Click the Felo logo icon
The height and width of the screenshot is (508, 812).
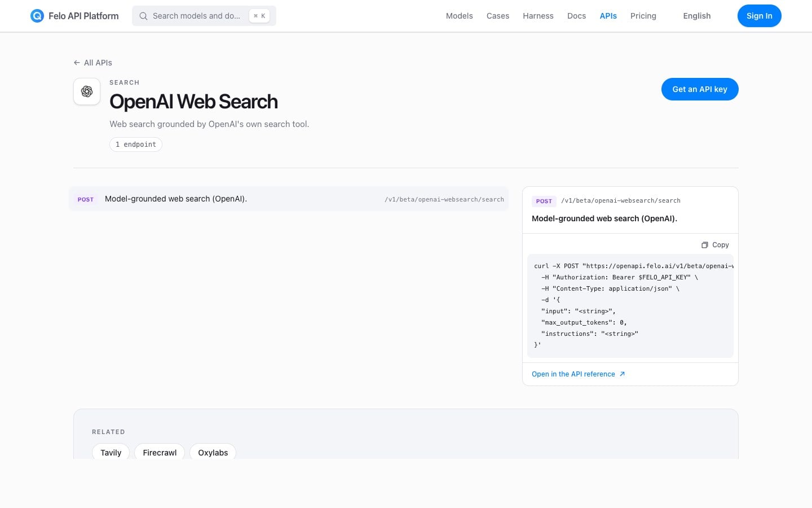point(37,16)
